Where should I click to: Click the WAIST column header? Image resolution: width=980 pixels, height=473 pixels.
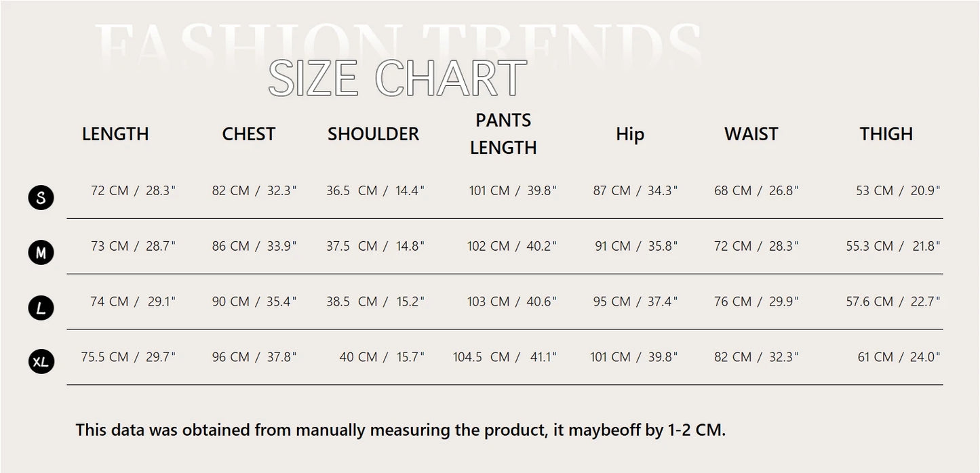pyautogui.click(x=751, y=134)
